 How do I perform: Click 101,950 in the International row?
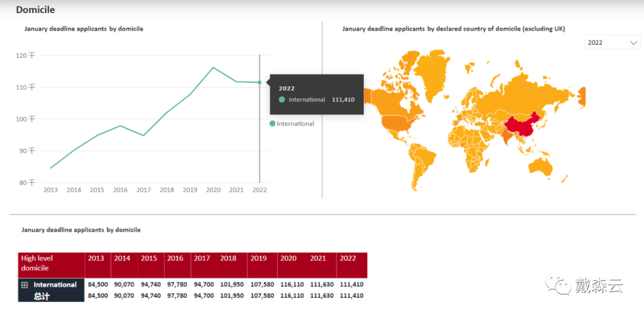pos(231,284)
